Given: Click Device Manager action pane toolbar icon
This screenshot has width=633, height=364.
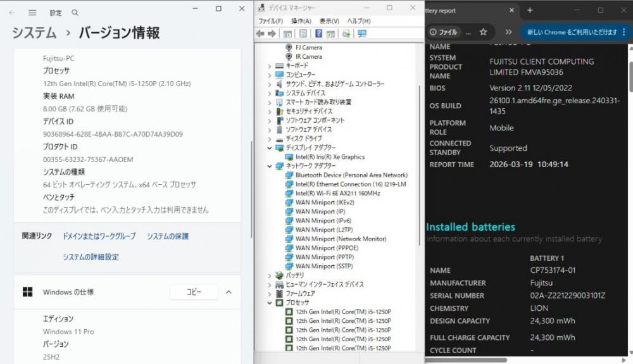Looking at the screenshot, I should pos(330,34).
